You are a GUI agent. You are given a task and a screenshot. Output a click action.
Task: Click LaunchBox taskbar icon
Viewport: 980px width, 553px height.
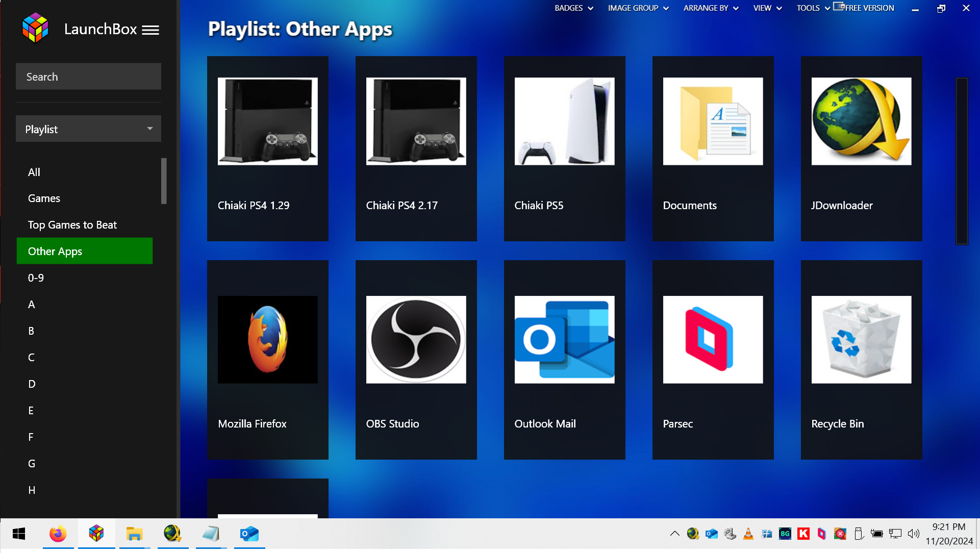96,534
